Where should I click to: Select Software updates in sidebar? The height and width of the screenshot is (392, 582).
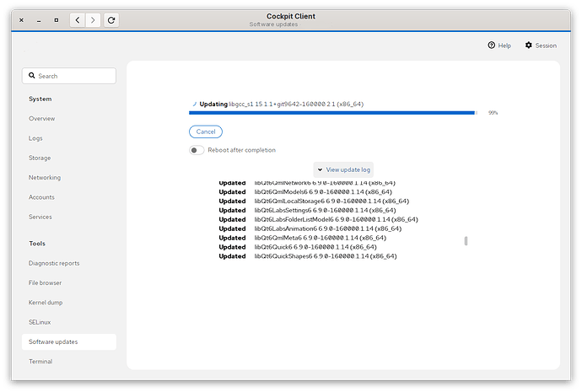click(x=69, y=342)
